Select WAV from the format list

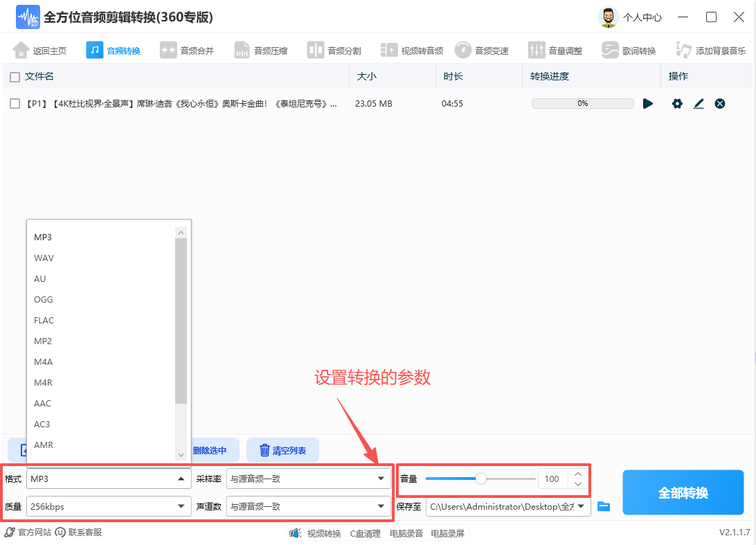[x=44, y=258]
